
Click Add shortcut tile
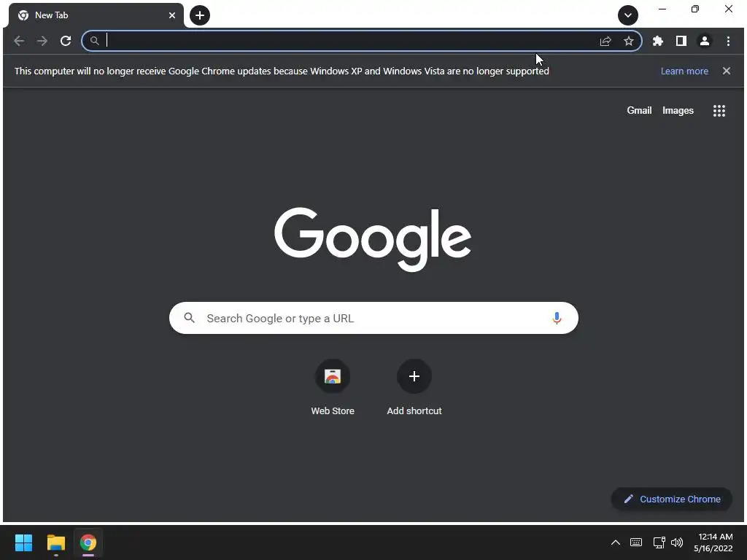click(414, 386)
